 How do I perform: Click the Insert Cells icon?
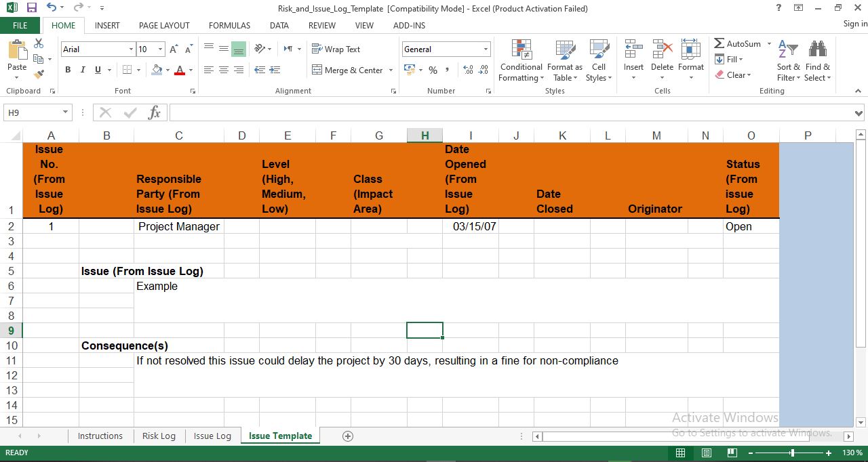tap(633, 60)
